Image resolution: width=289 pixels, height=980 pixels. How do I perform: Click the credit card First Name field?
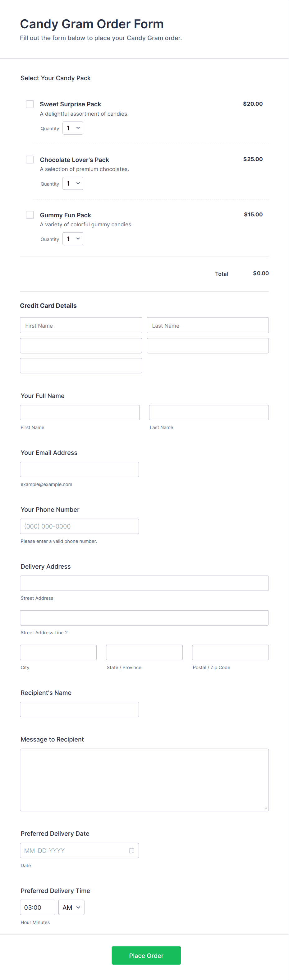[x=81, y=325]
